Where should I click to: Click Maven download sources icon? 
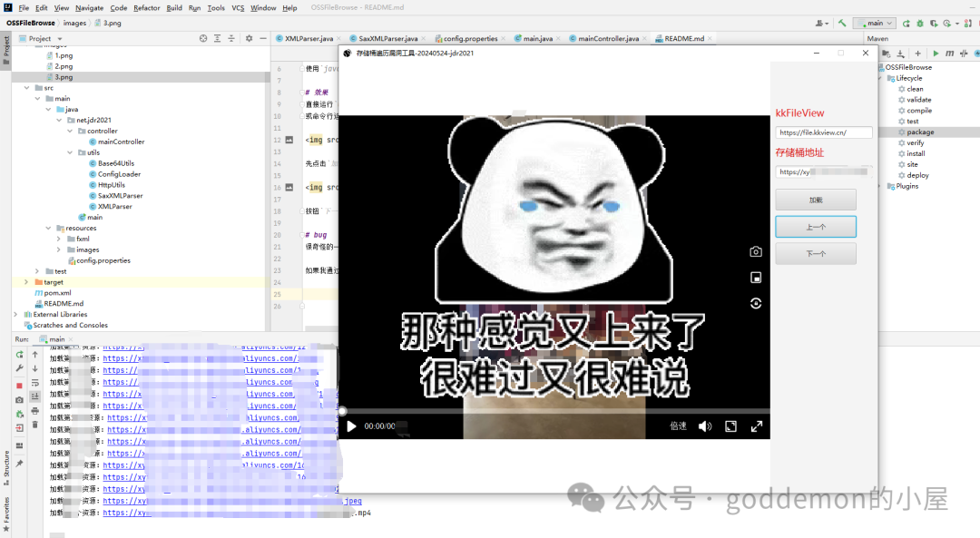click(901, 54)
